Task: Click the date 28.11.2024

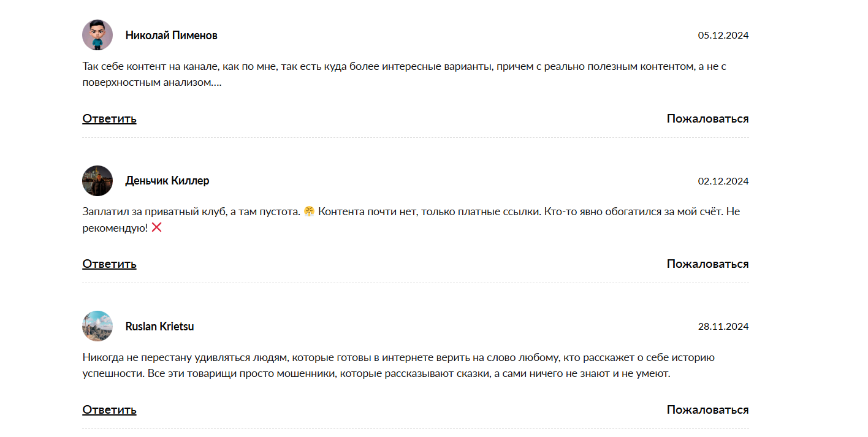Action: point(723,327)
